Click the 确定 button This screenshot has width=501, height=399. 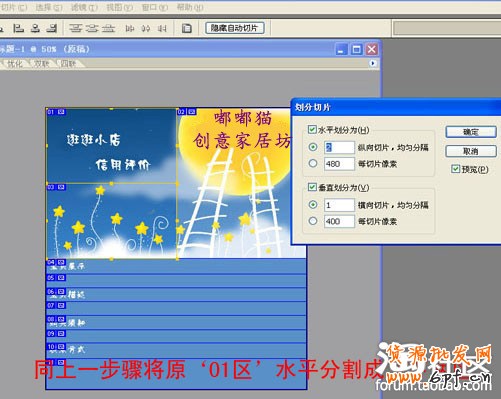coord(471,132)
